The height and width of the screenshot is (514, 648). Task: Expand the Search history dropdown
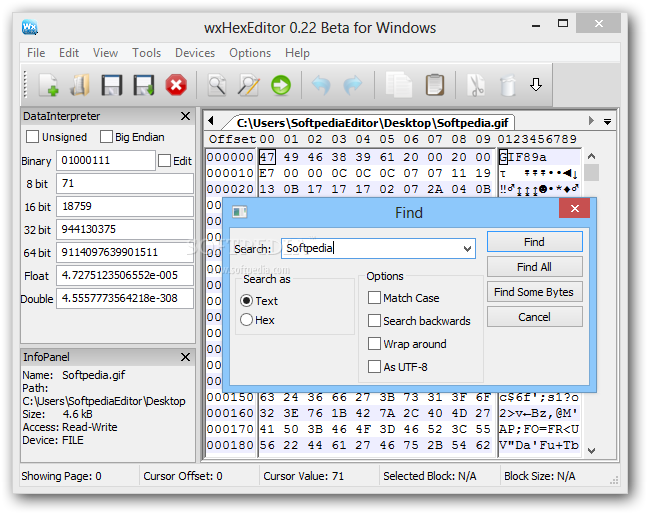tap(467, 249)
